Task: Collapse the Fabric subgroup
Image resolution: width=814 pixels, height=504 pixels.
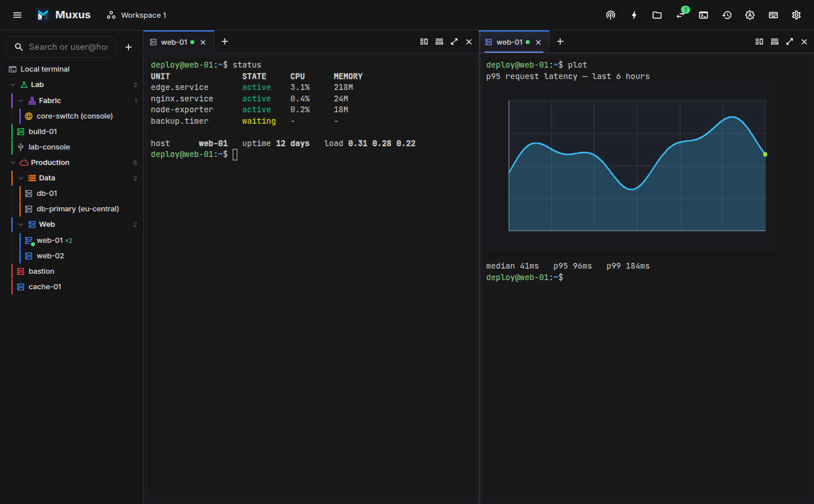Action: [x=21, y=101]
